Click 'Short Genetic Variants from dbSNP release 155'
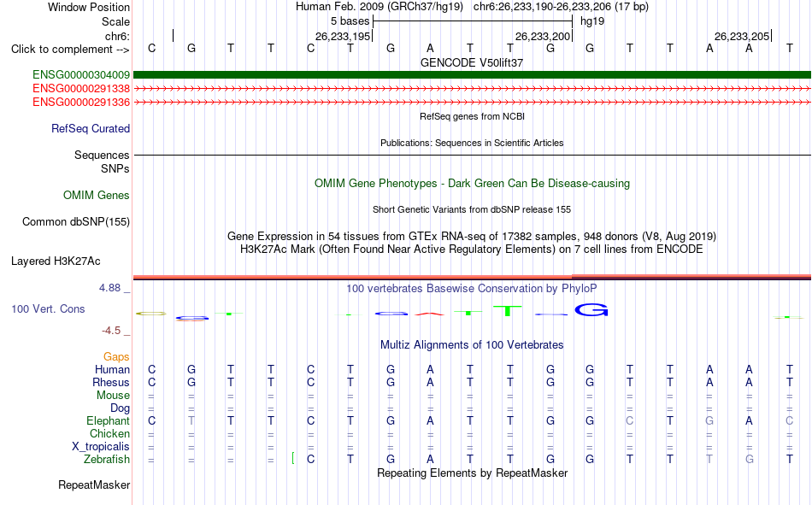 point(472,209)
